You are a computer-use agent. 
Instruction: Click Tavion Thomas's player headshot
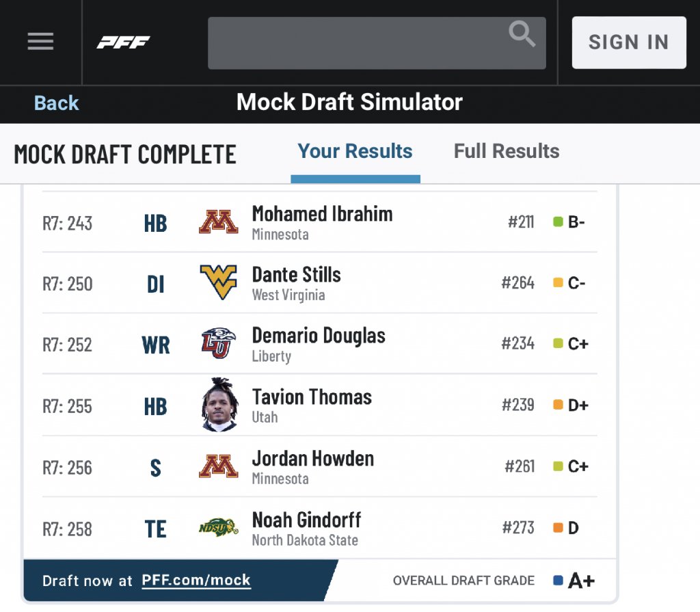click(x=219, y=405)
